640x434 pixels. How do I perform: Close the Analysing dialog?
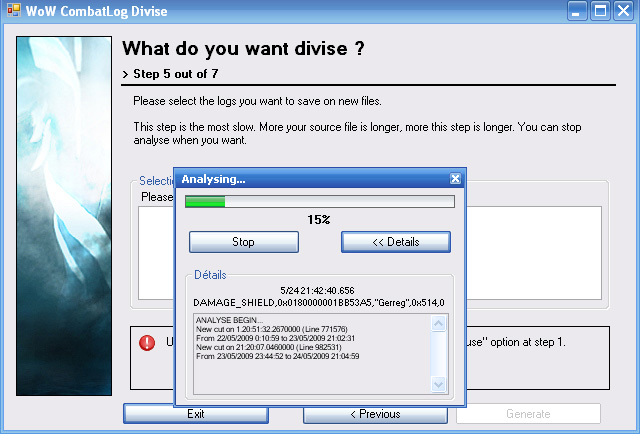[455, 179]
